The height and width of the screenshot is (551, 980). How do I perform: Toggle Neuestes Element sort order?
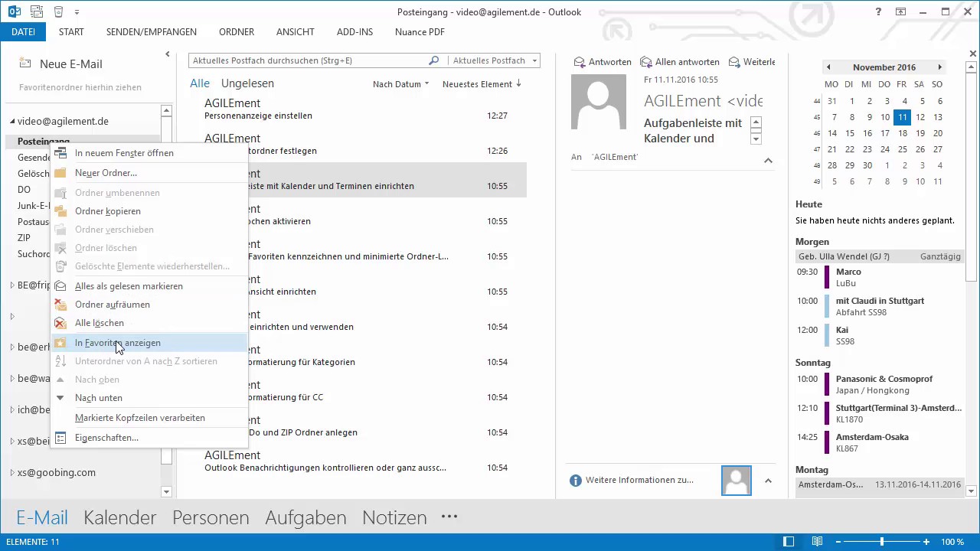pos(482,84)
